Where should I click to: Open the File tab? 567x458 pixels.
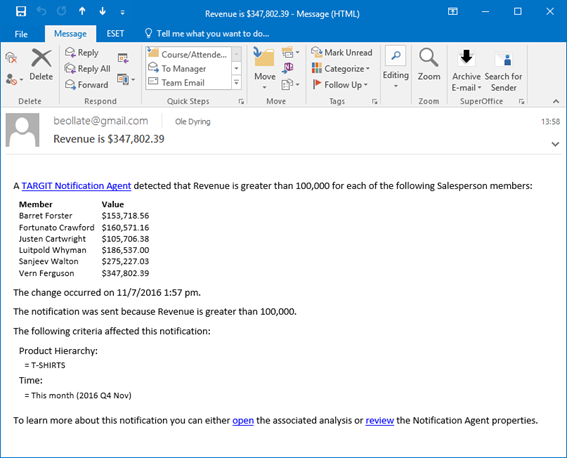[21, 34]
